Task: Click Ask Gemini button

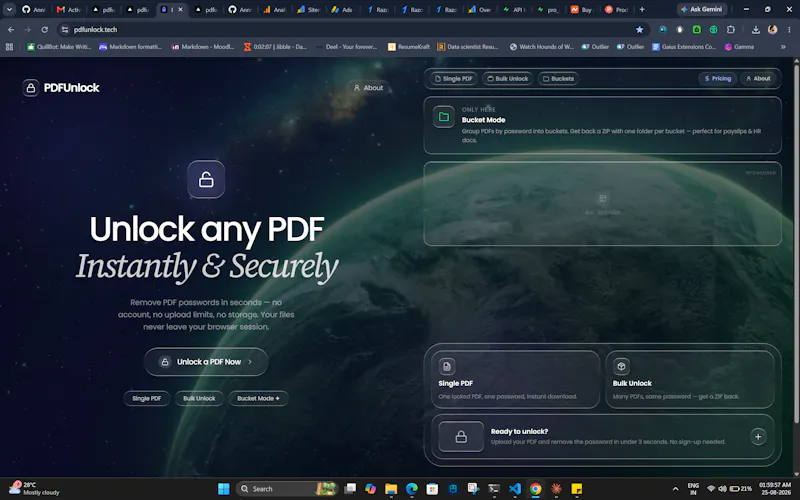Action: click(702, 9)
